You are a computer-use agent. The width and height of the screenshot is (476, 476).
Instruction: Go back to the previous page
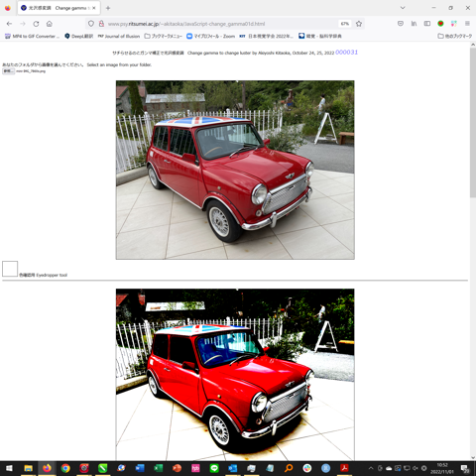[9, 24]
